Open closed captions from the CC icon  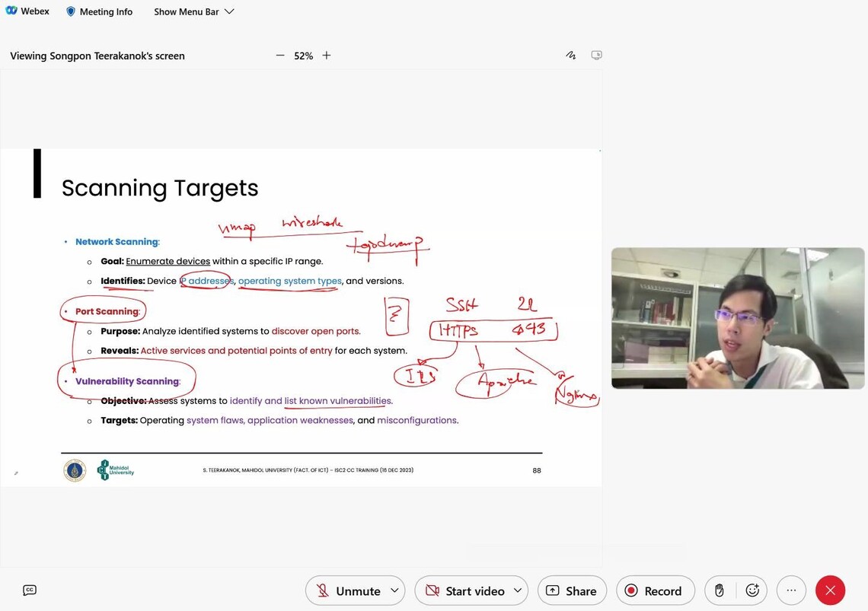pyautogui.click(x=30, y=590)
